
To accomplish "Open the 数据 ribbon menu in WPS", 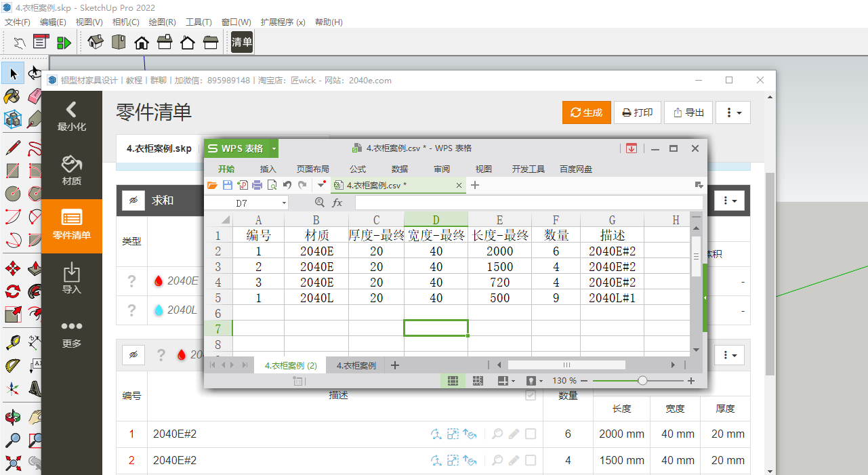I will coord(399,169).
